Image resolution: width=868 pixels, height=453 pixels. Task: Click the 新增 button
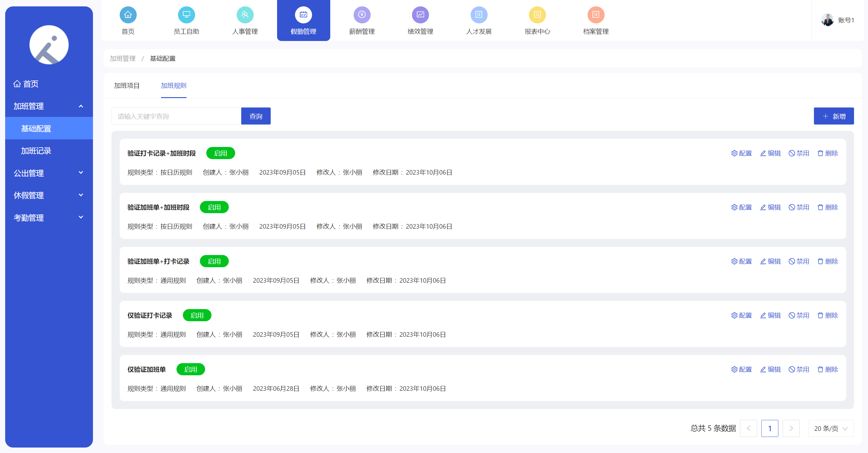pyautogui.click(x=834, y=116)
